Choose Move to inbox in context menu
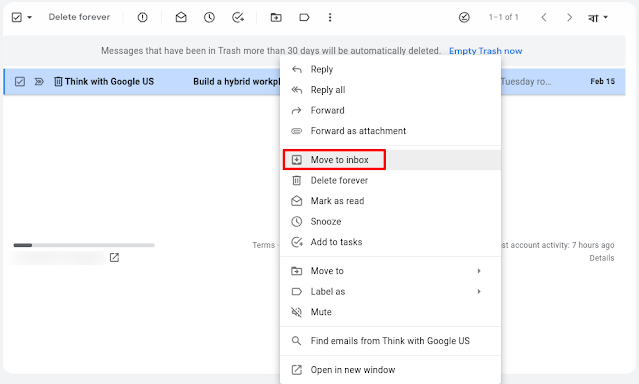The image size is (639, 384). pyautogui.click(x=390, y=160)
